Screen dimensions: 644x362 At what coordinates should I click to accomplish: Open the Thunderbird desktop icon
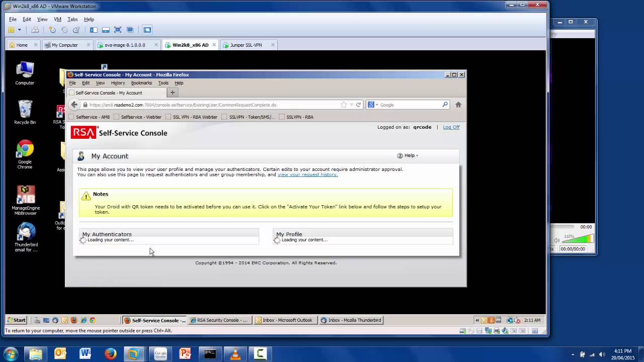click(26, 238)
